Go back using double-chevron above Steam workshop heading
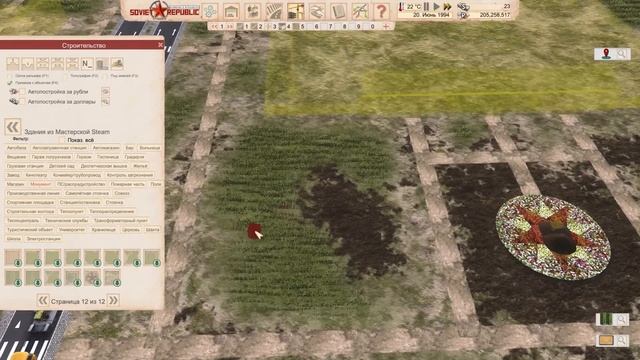Viewport: 640px width, 360px height. point(13,127)
